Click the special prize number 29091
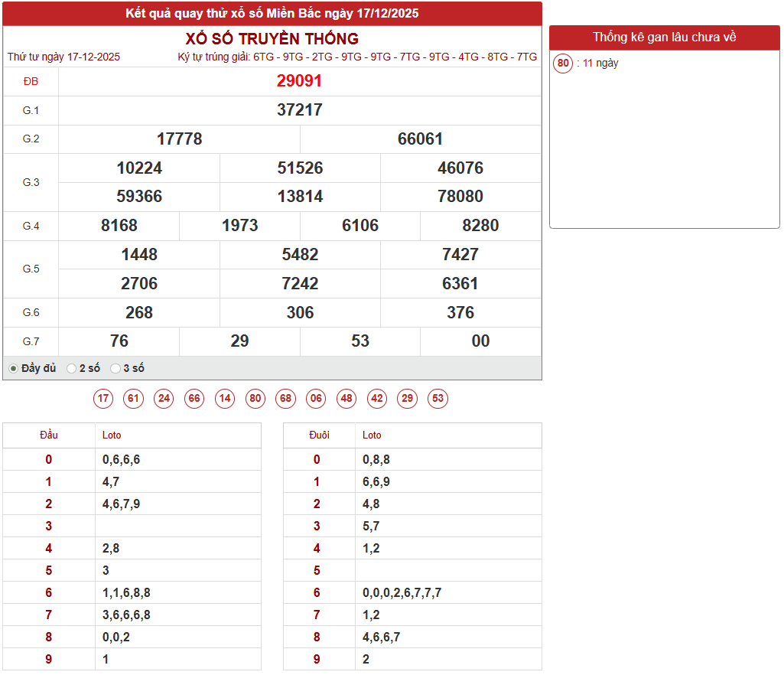 [x=299, y=81]
